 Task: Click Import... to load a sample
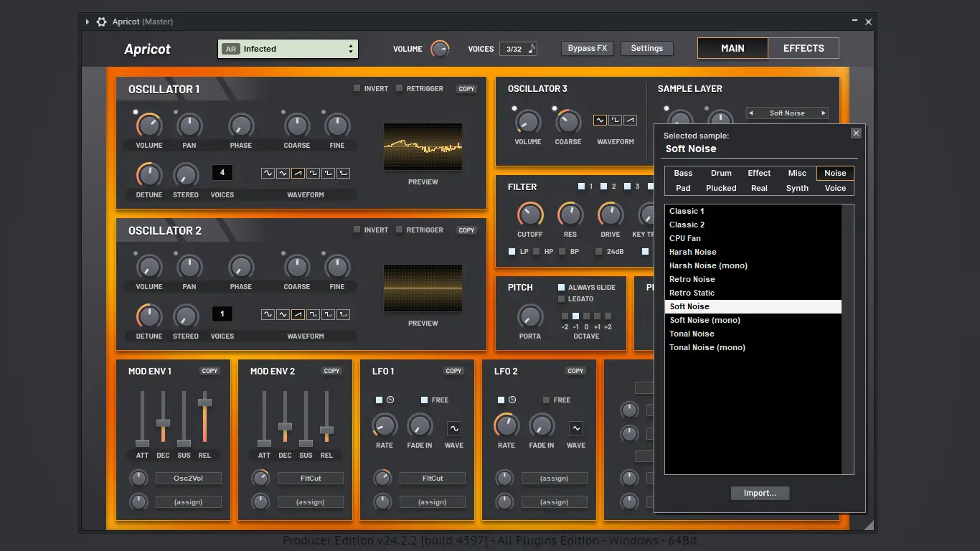(760, 493)
